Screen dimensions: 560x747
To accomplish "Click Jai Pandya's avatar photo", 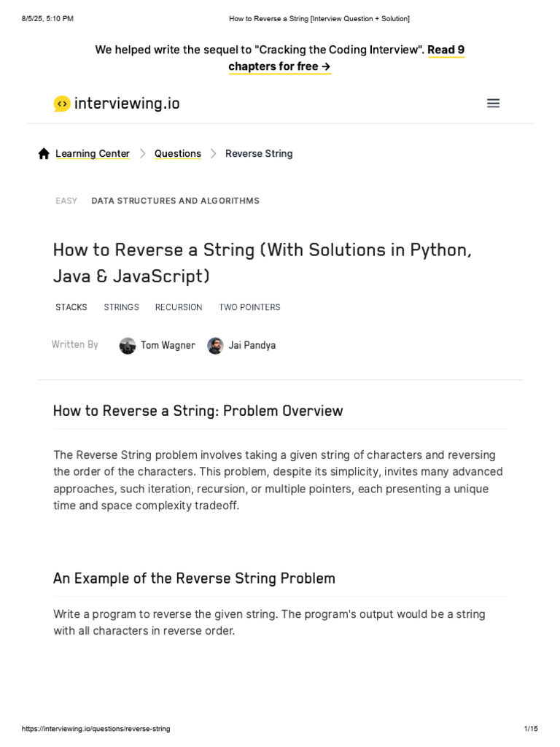I will coord(215,346).
